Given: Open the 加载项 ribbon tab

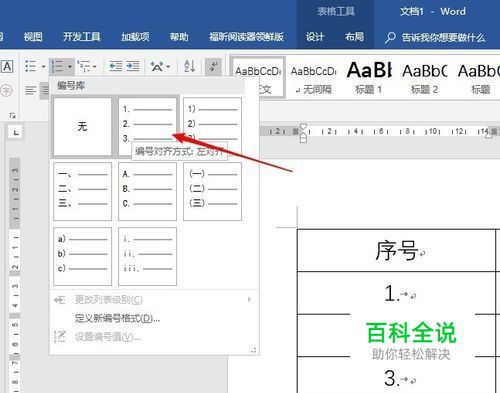Looking at the screenshot, I should click(135, 37).
